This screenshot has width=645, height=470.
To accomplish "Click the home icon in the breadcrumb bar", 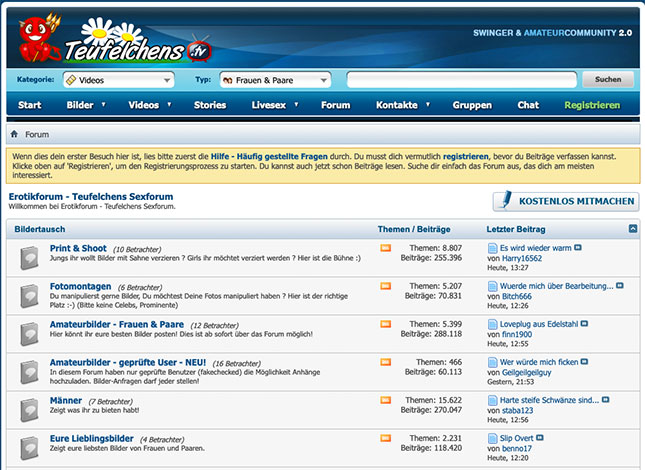I will [14, 134].
